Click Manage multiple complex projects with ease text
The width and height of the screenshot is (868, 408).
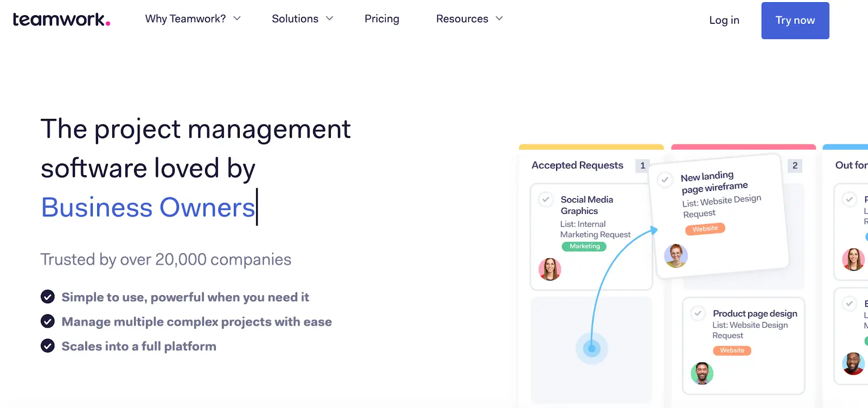coord(197,322)
